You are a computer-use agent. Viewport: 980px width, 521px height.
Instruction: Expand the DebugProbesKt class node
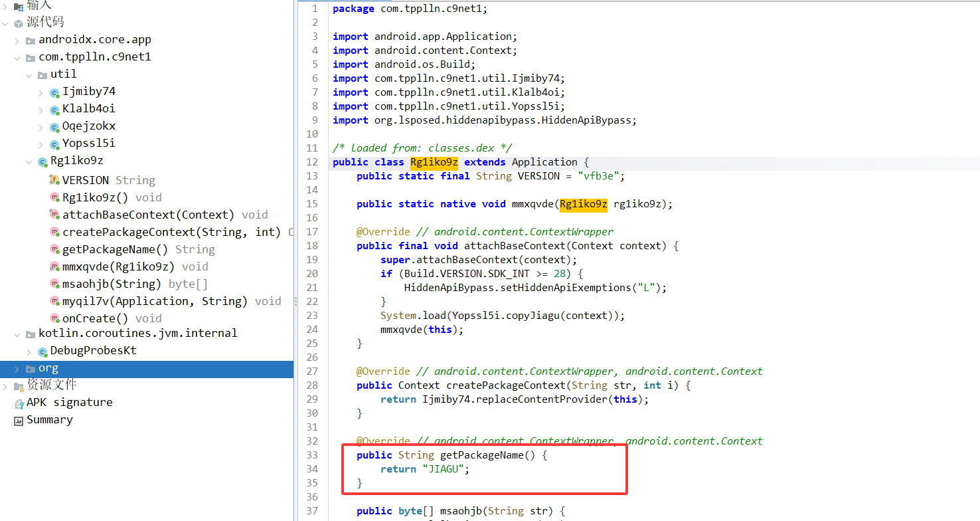tap(29, 352)
